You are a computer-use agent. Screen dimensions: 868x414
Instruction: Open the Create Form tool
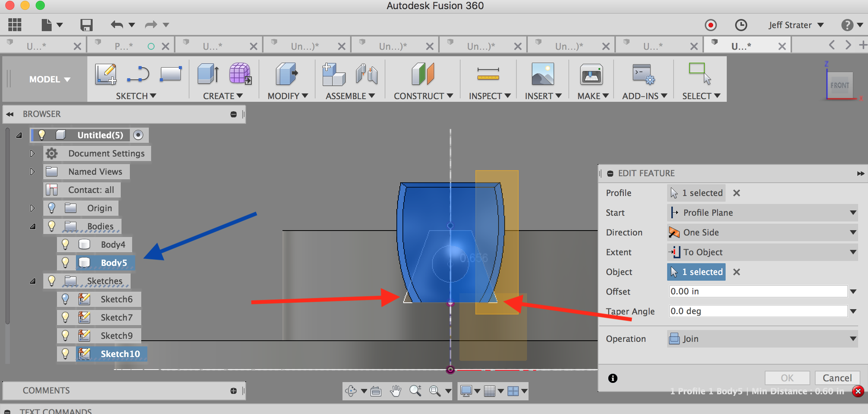pos(240,74)
